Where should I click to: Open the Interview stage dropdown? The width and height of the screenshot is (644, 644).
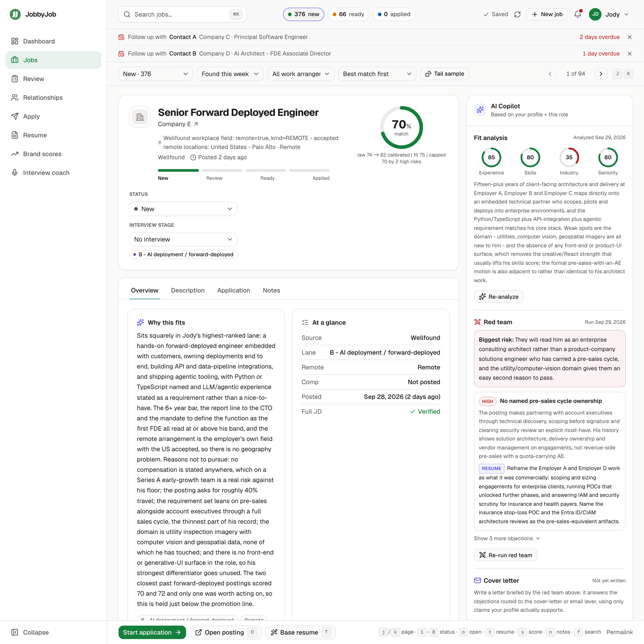click(x=183, y=239)
